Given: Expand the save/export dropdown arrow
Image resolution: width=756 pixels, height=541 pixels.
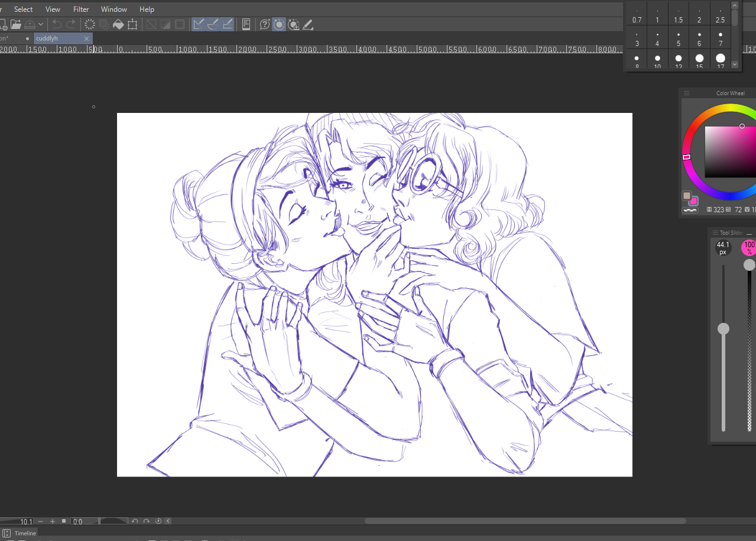Looking at the screenshot, I should tap(41, 24).
